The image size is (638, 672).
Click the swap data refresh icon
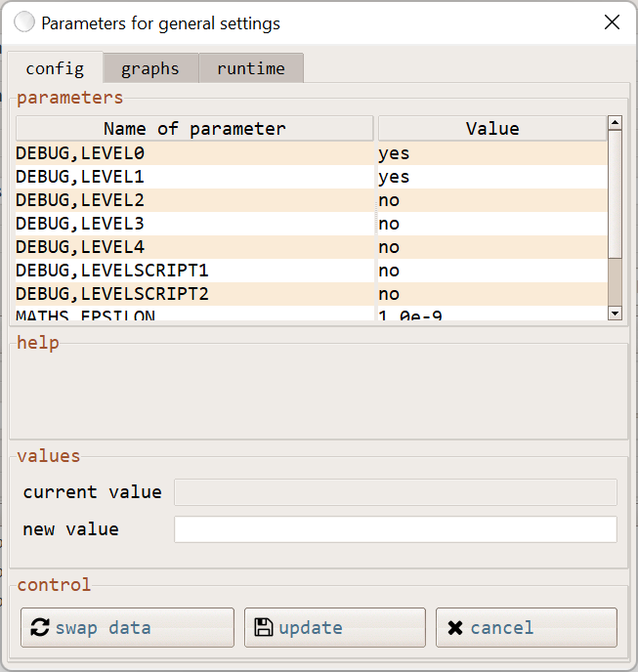coord(40,627)
